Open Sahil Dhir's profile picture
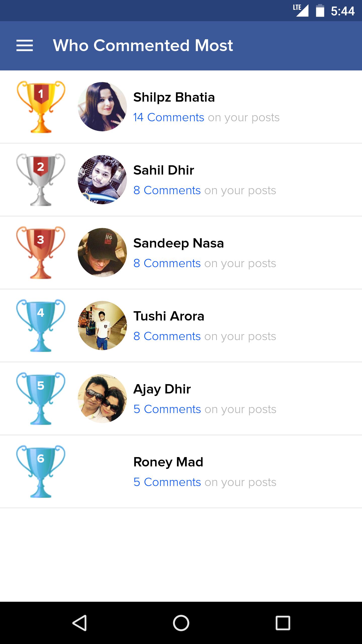Image resolution: width=362 pixels, height=644 pixels. pos(102,180)
